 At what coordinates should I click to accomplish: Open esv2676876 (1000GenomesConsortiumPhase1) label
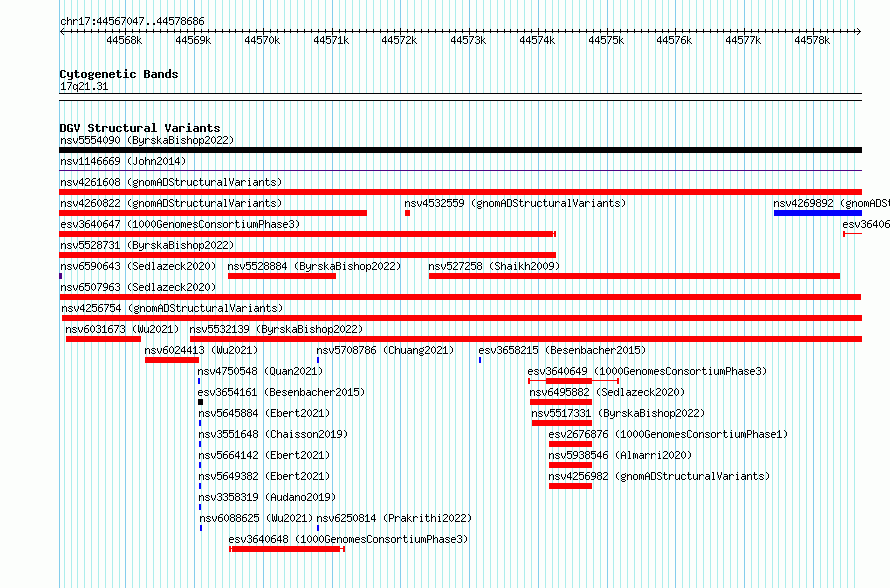coord(668,434)
